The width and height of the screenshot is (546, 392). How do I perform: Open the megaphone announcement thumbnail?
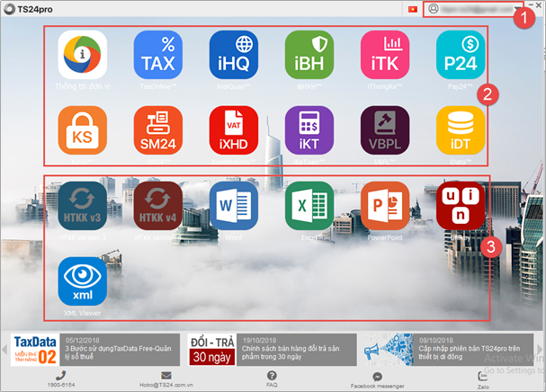pyautogui.click(x=389, y=350)
